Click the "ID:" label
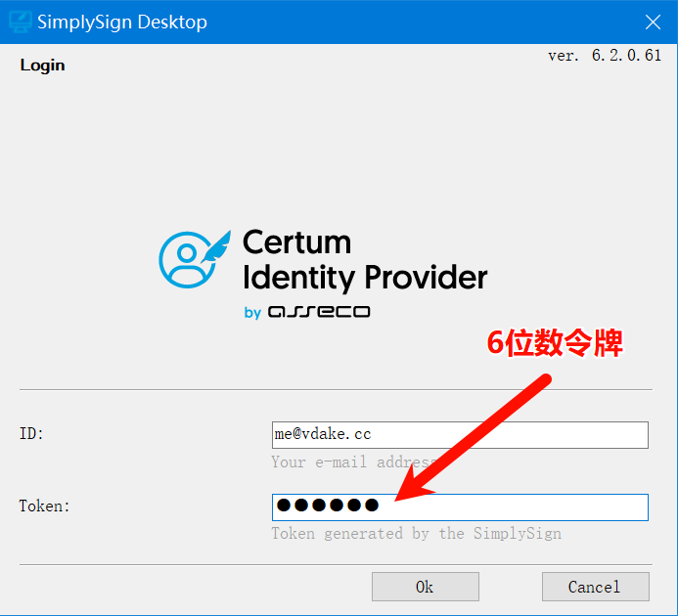Image resolution: width=678 pixels, height=616 pixels. [31, 433]
